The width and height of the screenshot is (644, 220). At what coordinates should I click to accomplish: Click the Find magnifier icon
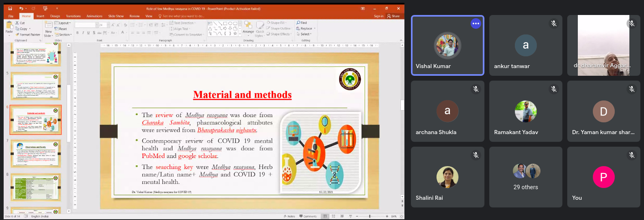click(x=298, y=23)
